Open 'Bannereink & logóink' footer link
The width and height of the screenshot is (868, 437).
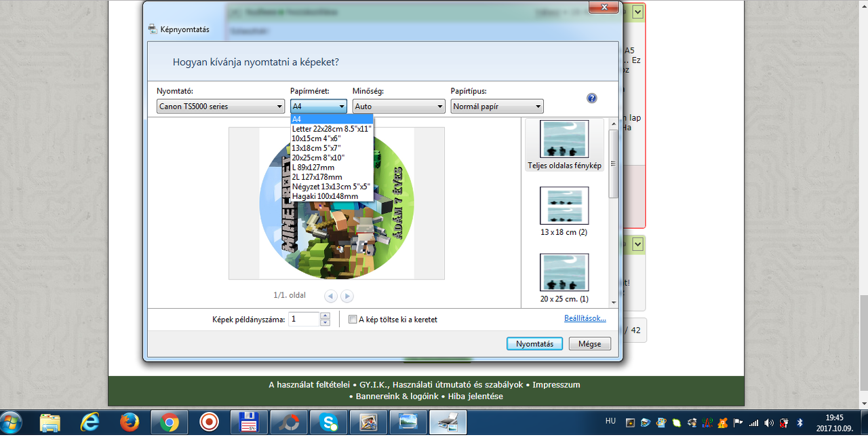[x=397, y=396]
